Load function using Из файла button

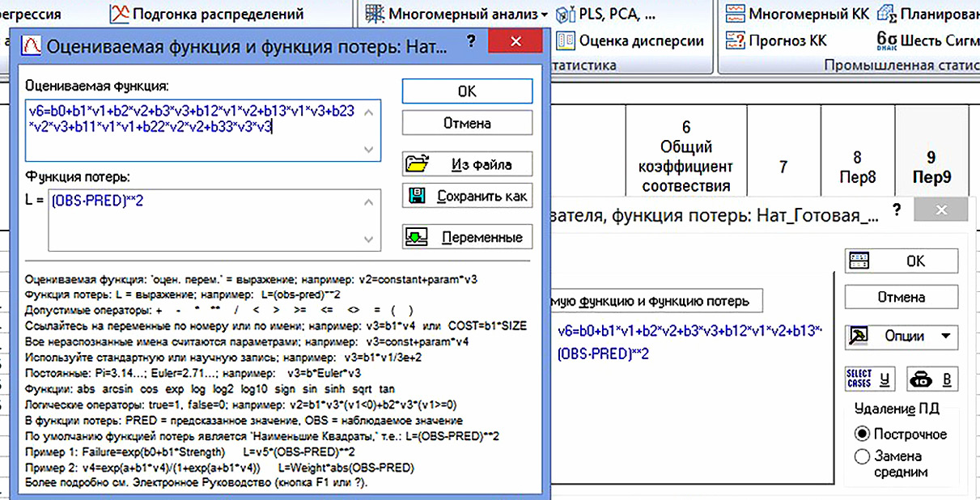click(467, 163)
